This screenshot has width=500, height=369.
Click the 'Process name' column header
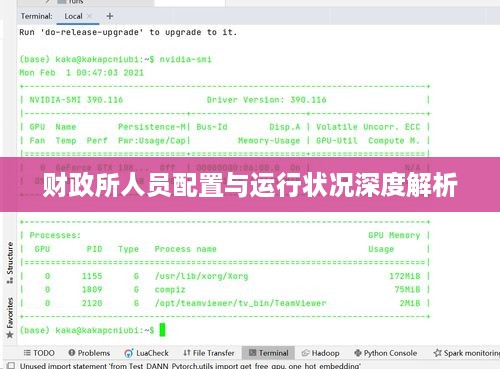click(x=185, y=249)
